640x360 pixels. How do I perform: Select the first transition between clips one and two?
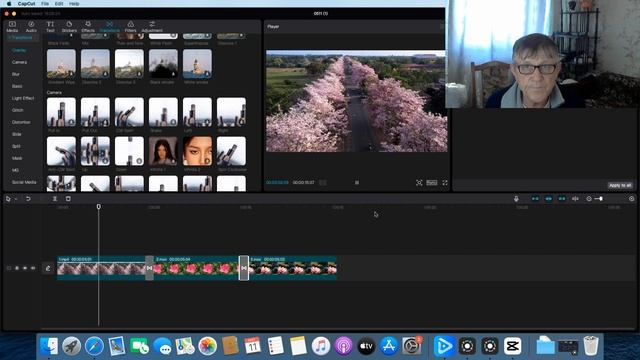(149, 268)
